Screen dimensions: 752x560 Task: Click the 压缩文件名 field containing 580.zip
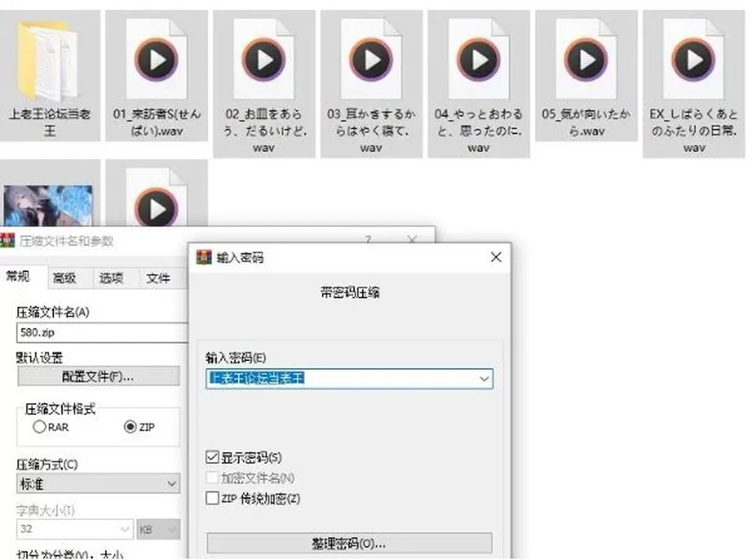click(x=102, y=332)
